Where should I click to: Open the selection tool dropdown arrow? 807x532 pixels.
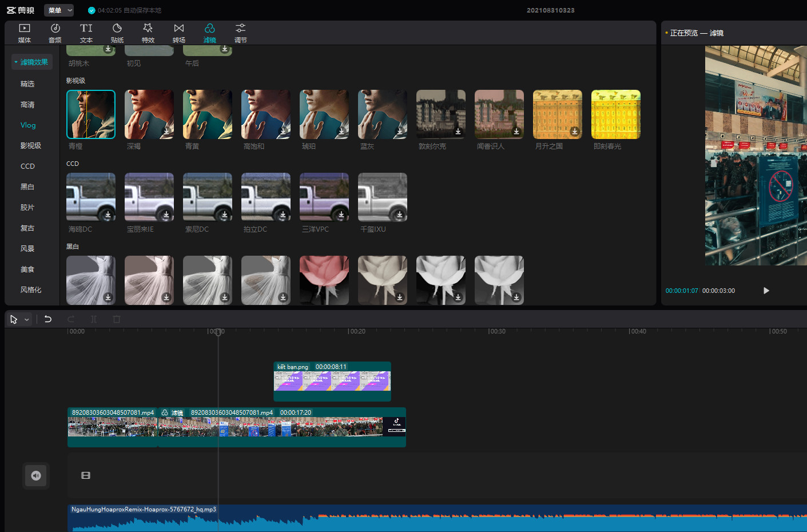27,320
